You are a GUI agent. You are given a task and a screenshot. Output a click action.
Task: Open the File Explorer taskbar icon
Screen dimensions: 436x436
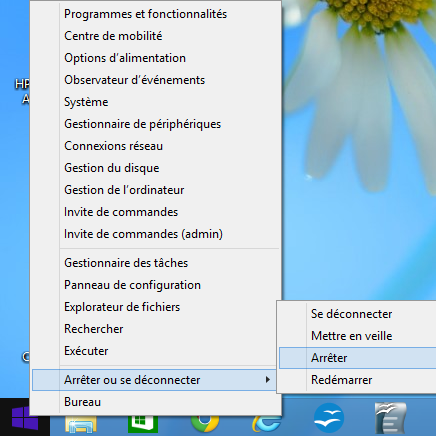(81, 425)
